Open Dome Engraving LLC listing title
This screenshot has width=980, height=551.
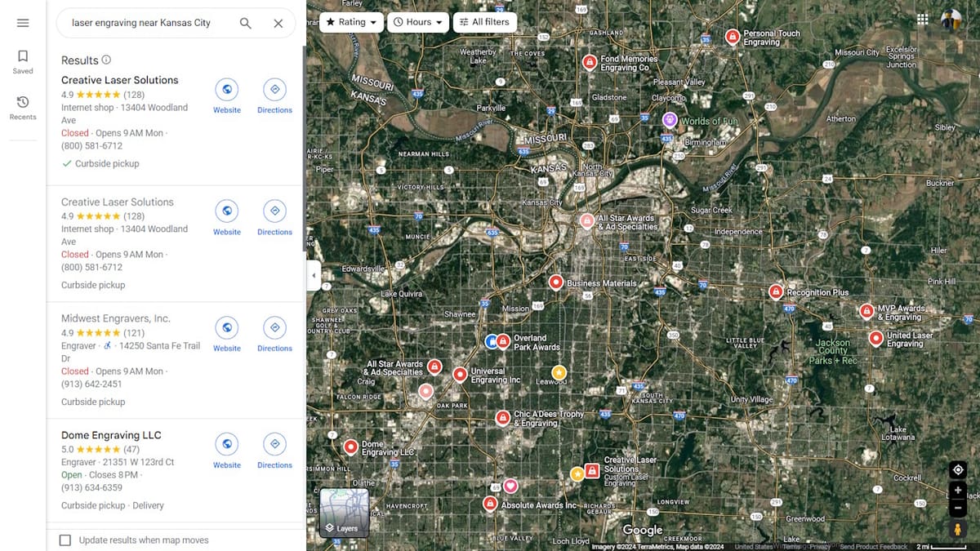(111, 435)
